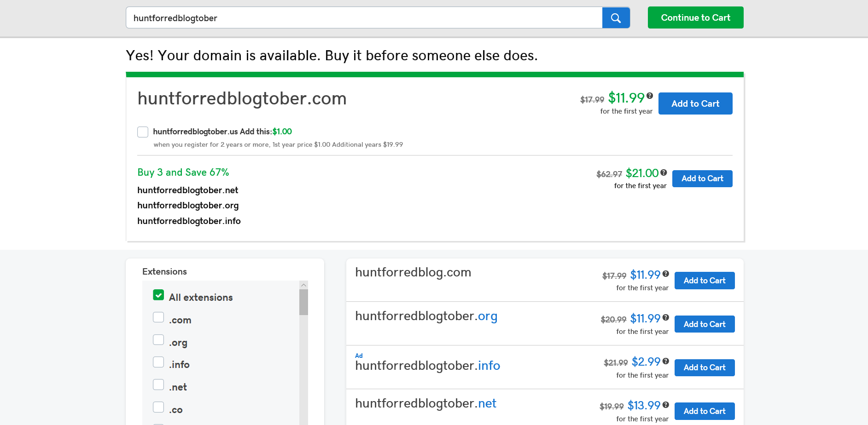Select the .org extension filter
The width and height of the screenshot is (868, 425).
[x=158, y=339]
